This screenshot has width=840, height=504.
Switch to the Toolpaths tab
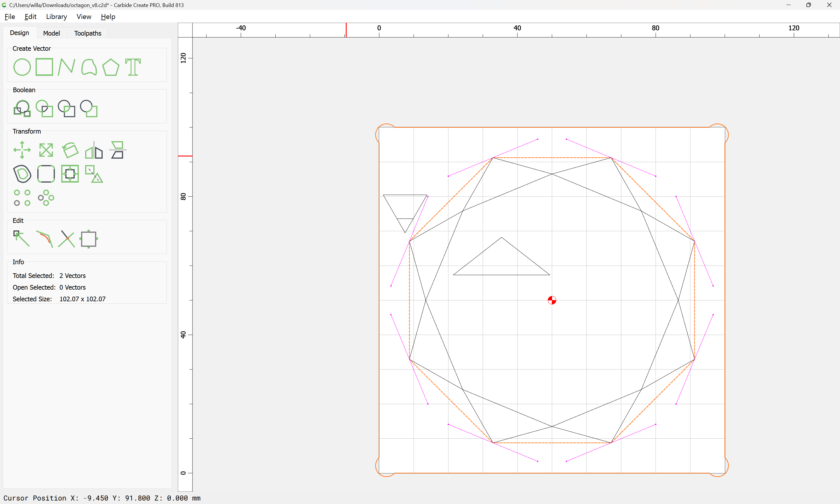click(87, 33)
